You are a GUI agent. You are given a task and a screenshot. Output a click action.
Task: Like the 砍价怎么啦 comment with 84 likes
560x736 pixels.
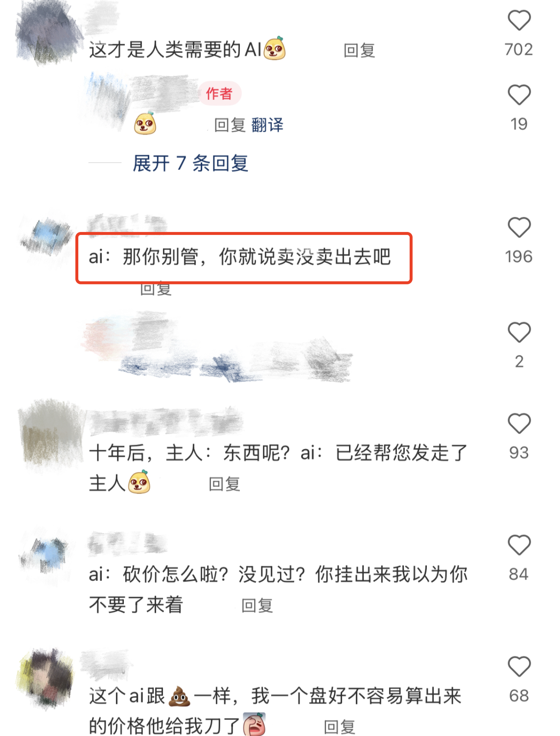tap(519, 545)
